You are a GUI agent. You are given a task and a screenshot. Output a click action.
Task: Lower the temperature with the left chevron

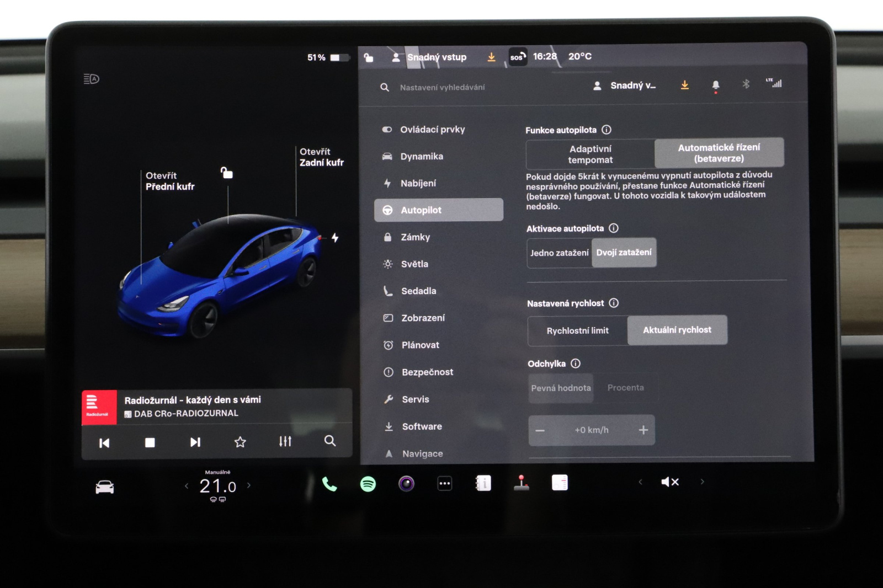coord(187,486)
